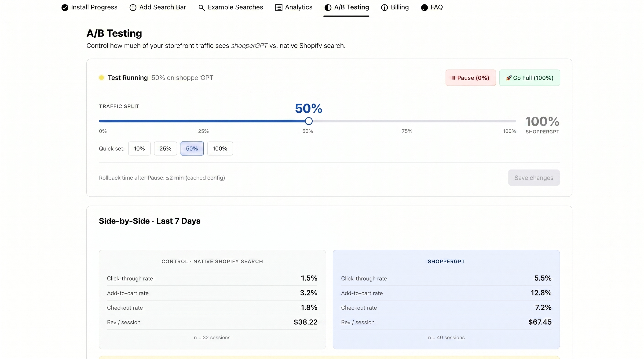644x359 pixels.
Task: Click the TRAFFIC SPLIT label
Action: [x=119, y=106]
